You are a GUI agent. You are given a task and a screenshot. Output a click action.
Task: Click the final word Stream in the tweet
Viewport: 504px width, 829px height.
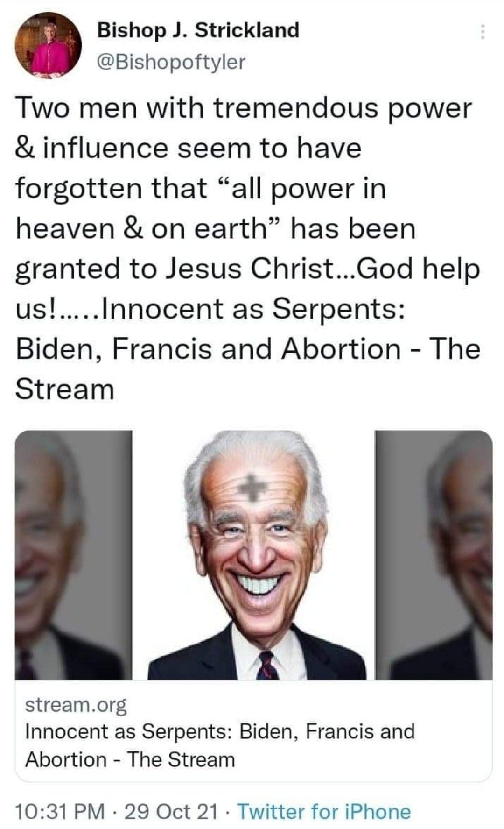tap(65, 389)
